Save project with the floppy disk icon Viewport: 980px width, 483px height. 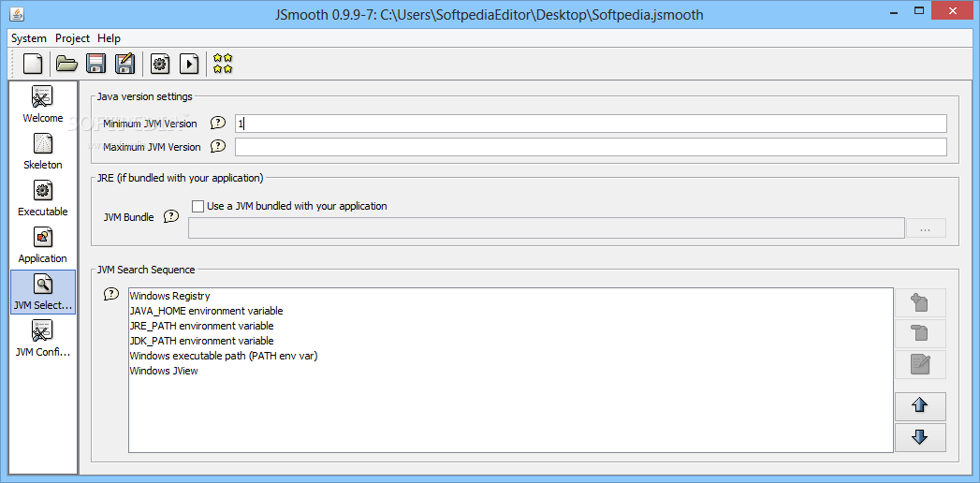[x=95, y=64]
